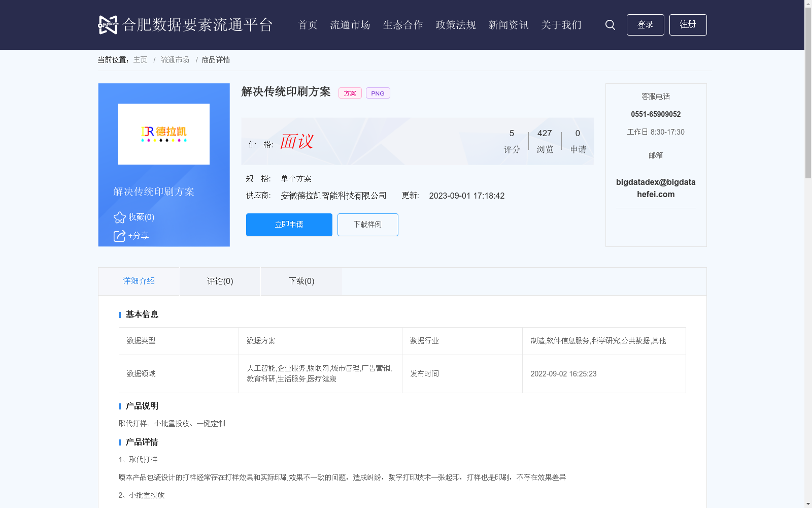Open the 流通市场 navigation menu item

(x=350, y=25)
